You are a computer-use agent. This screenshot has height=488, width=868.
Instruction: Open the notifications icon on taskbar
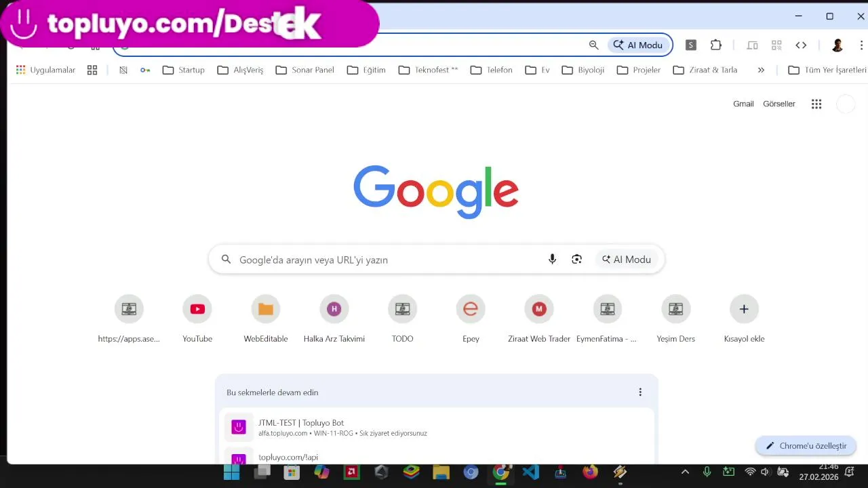850,472
